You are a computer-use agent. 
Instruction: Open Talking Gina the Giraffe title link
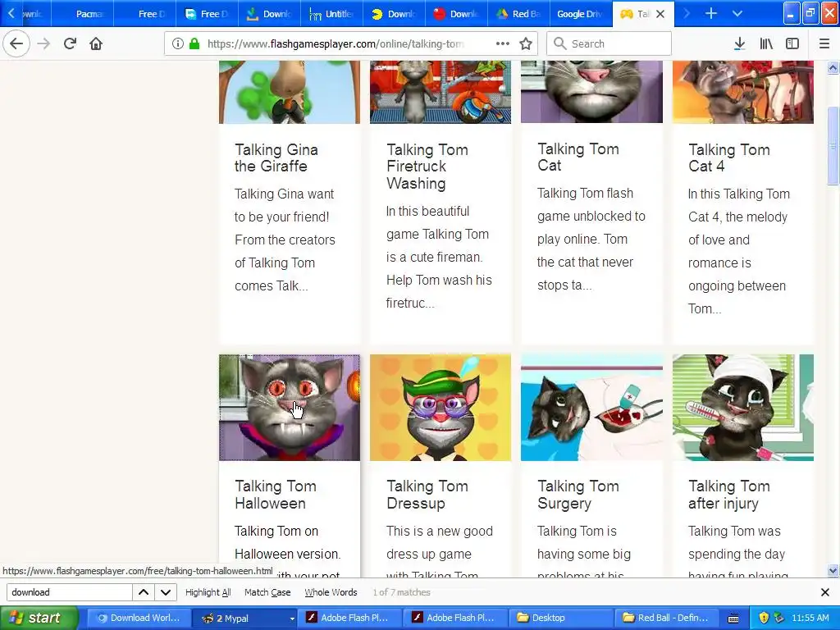click(x=276, y=158)
